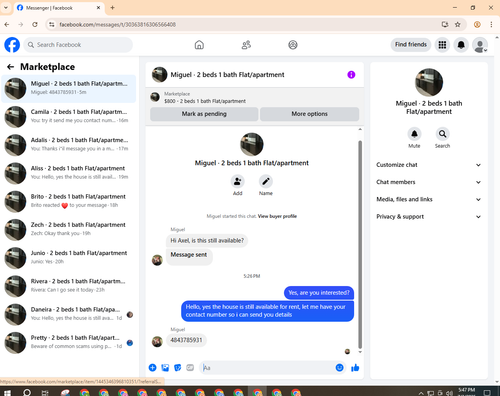Screen dimensions: 500x396
Task: Click 'Hi Axel, is this still available?' message
Action: 207,241
